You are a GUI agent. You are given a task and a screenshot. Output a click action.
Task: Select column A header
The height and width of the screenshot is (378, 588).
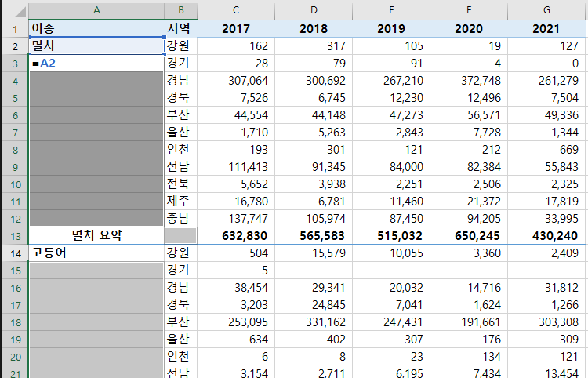point(96,10)
